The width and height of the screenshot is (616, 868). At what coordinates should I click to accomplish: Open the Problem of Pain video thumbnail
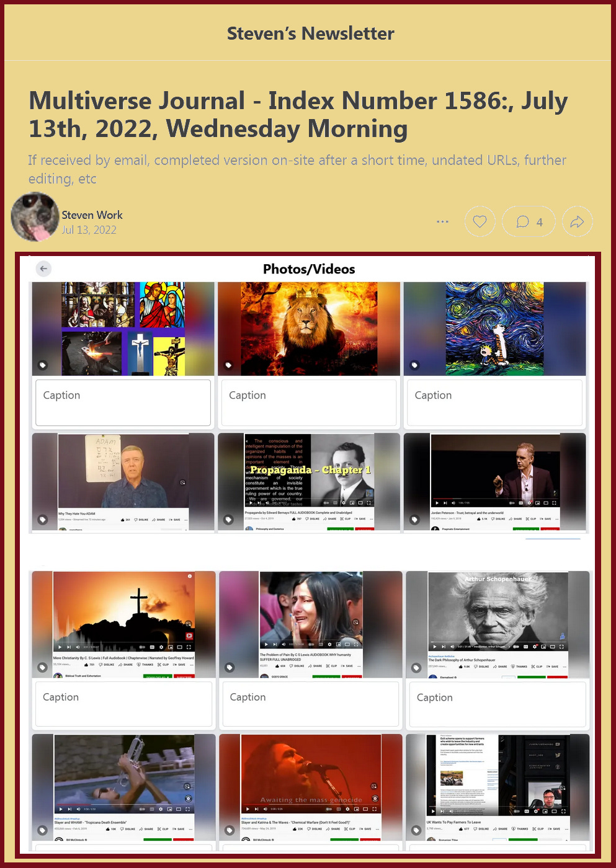coord(311,624)
